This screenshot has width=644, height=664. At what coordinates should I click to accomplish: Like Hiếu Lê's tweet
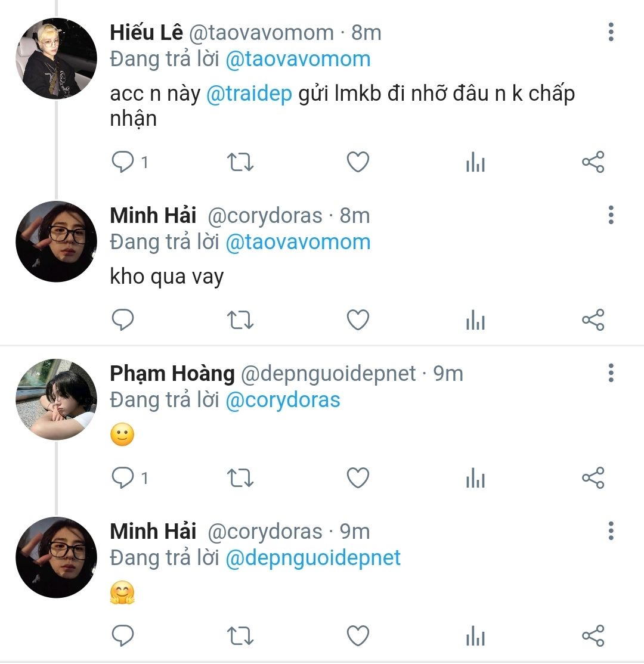(358, 162)
